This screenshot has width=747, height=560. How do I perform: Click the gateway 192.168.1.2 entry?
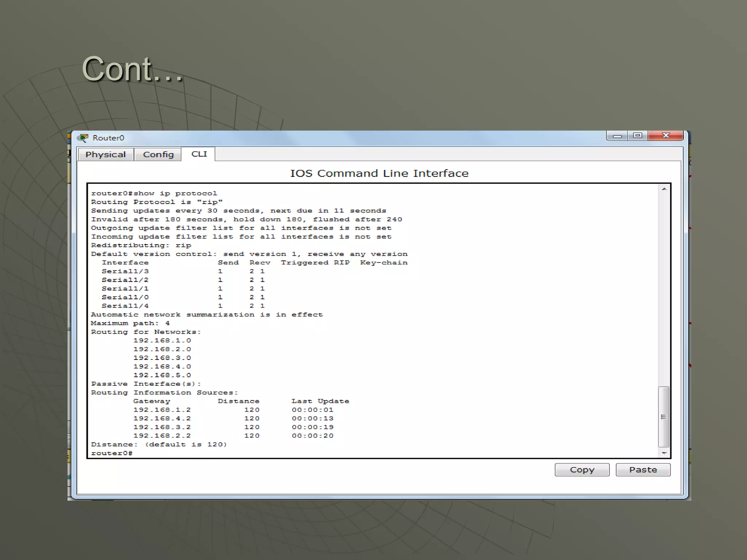tap(162, 410)
